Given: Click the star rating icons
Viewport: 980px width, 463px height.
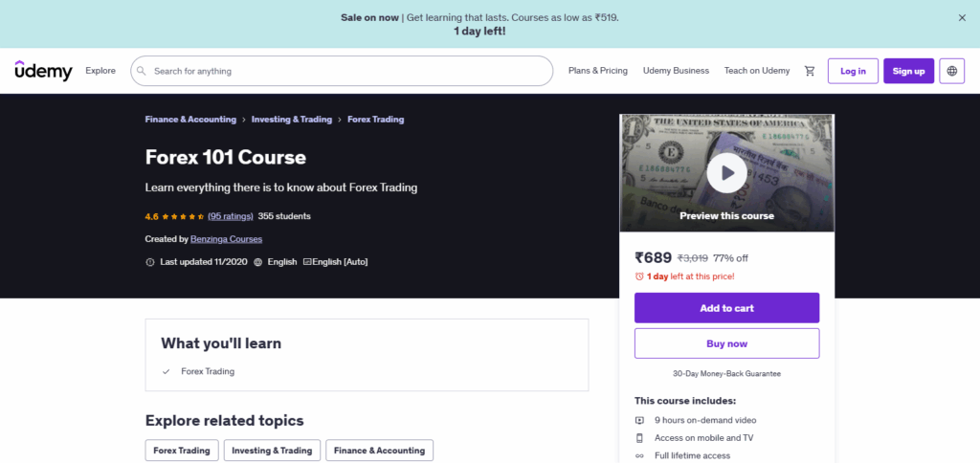Looking at the screenshot, I should (183, 217).
